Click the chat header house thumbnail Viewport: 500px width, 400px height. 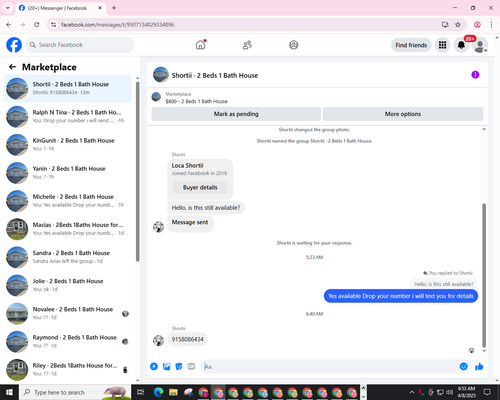pos(161,75)
